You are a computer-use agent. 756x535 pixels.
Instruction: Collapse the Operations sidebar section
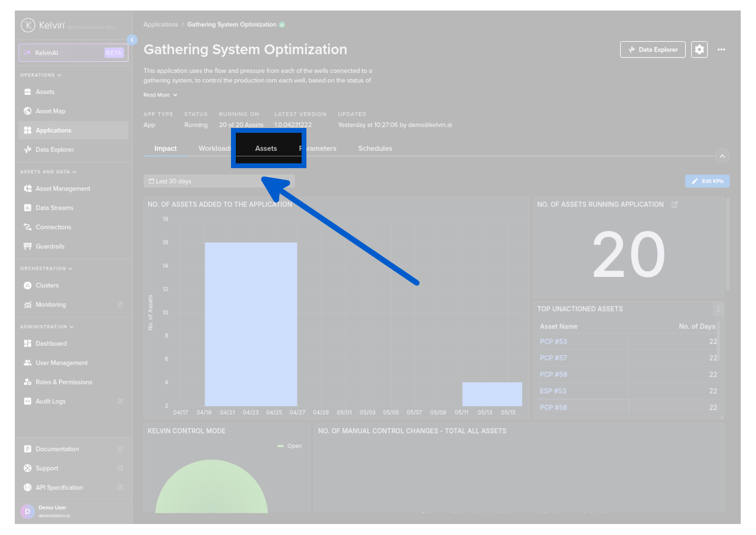(x=41, y=75)
